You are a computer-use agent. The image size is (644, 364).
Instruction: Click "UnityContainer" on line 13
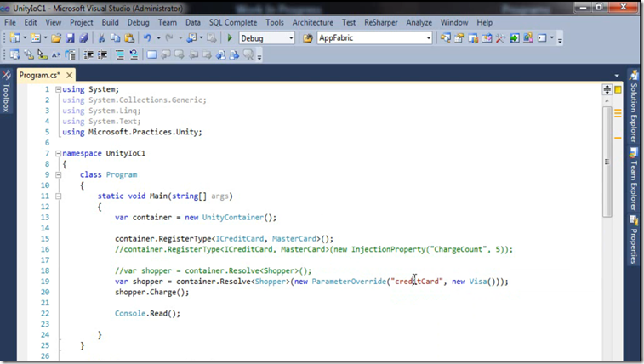point(232,218)
